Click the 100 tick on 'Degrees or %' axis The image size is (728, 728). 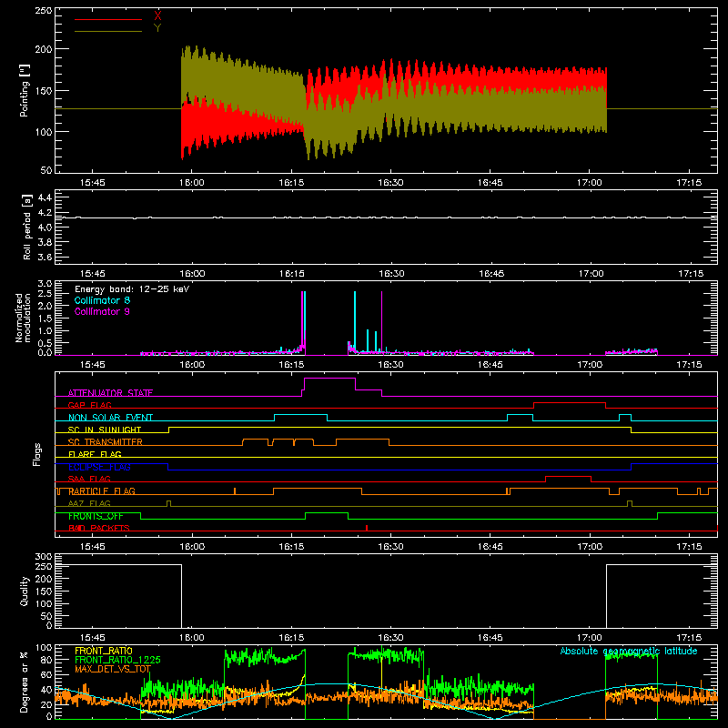coord(44,648)
